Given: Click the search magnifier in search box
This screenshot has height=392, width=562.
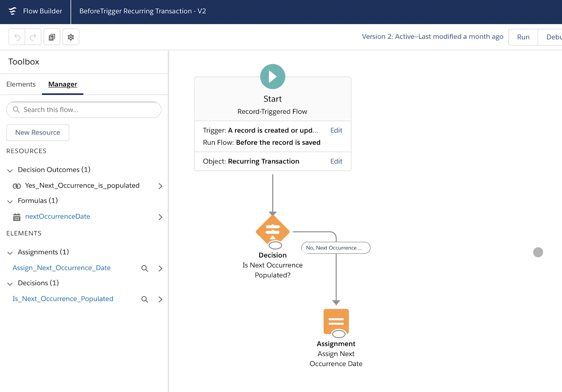Looking at the screenshot, I should (x=16, y=110).
